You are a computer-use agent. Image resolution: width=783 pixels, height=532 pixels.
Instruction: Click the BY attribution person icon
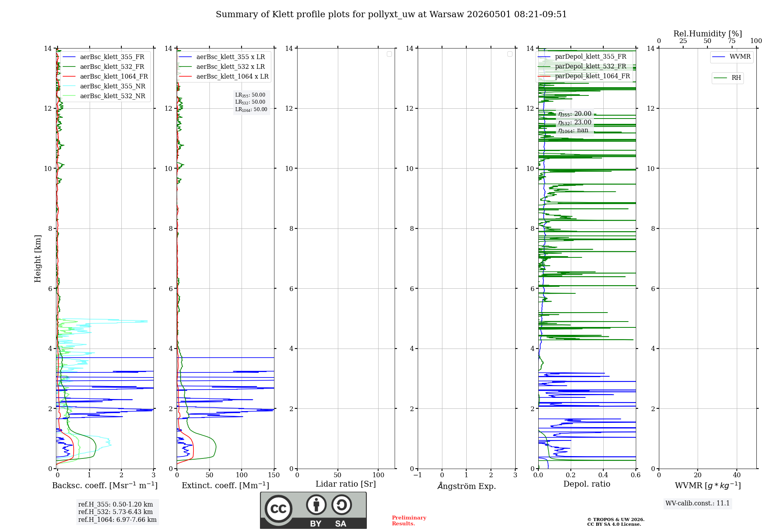click(316, 505)
